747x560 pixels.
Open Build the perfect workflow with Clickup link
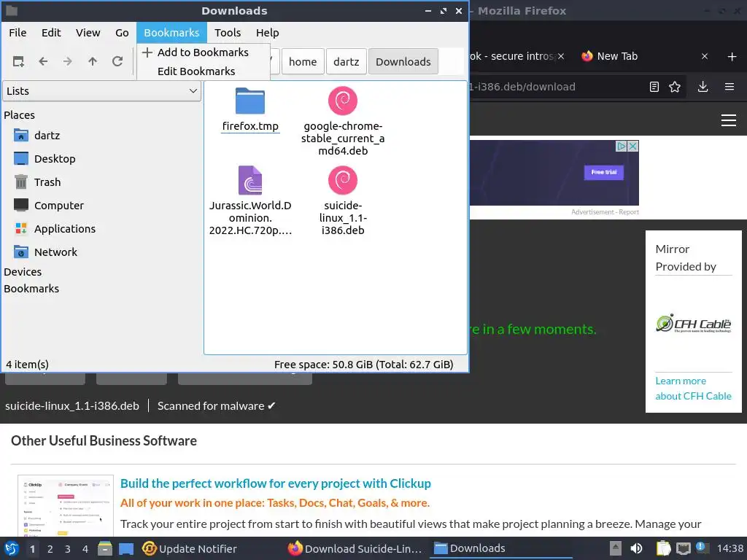(x=275, y=483)
